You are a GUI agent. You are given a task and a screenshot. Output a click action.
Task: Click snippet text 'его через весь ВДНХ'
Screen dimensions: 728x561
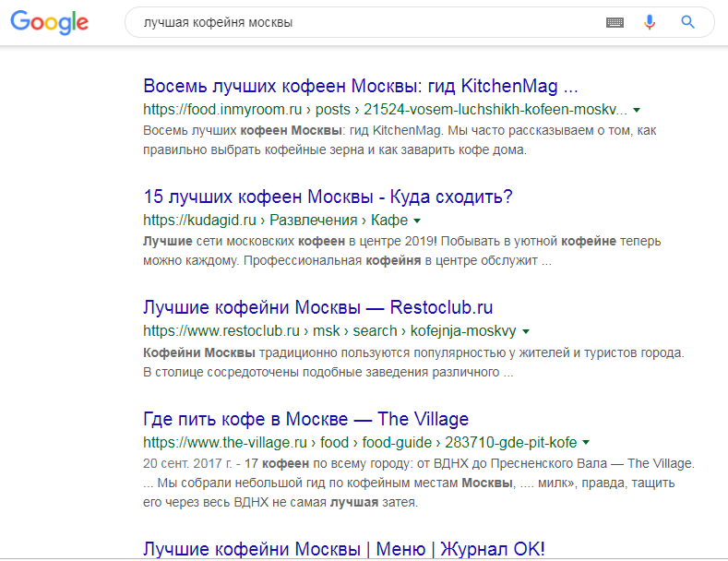coord(206,503)
